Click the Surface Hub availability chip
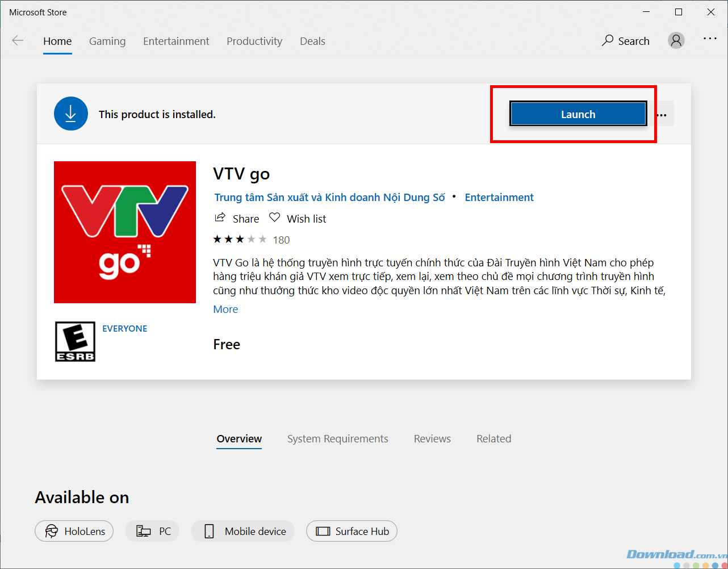This screenshot has width=728, height=569. coord(352,532)
